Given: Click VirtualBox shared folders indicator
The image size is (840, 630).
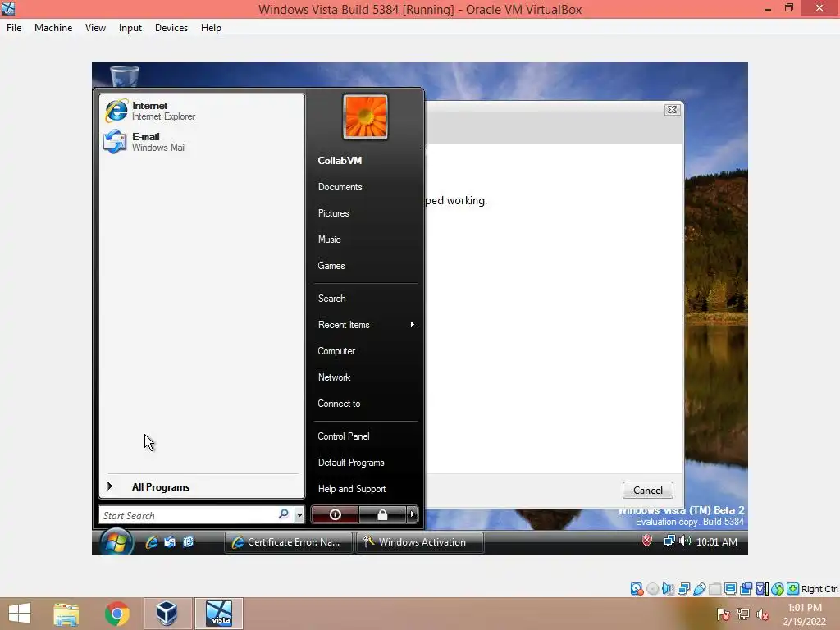Looking at the screenshot, I should [714, 589].
